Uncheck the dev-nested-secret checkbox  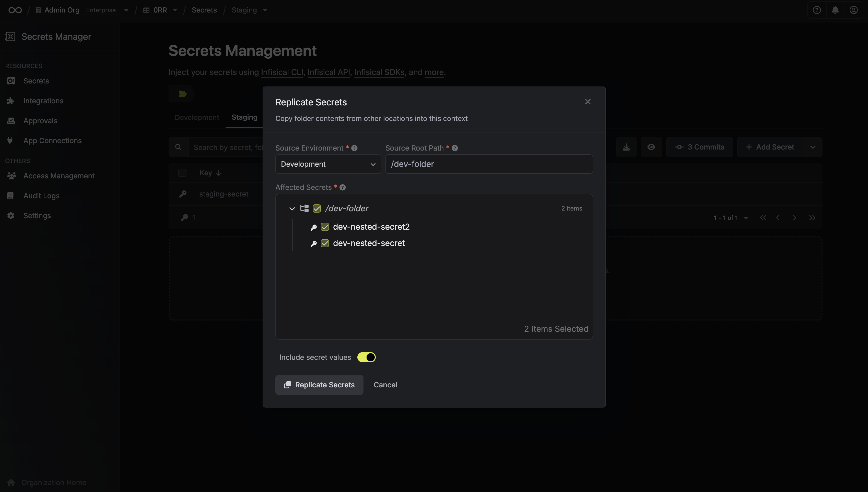(325, 243)
